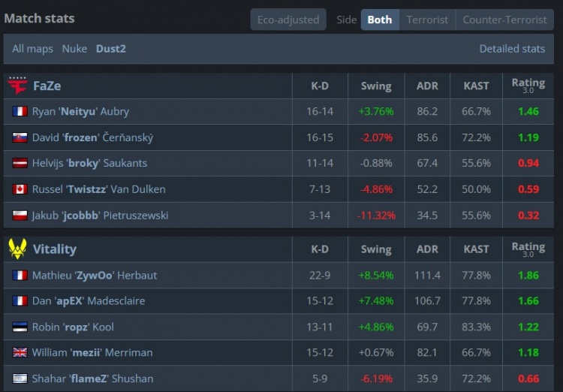Toggle the Eco-adjusted stats button

click(288, 20)
